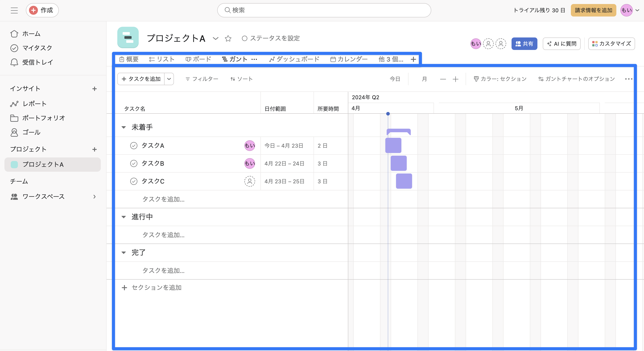Click 未着手 section summary bar in chart
This screenshot has width=644, height=351.
pos(398,132)
